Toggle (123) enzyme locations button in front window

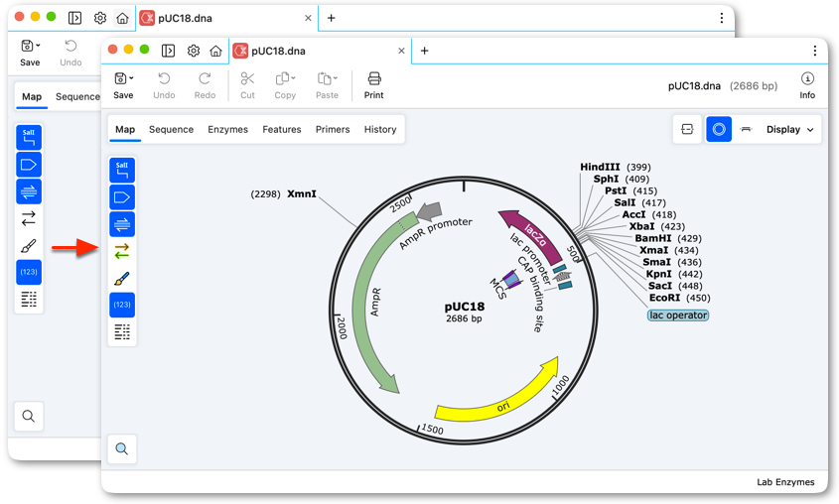[x=122, y=305]
